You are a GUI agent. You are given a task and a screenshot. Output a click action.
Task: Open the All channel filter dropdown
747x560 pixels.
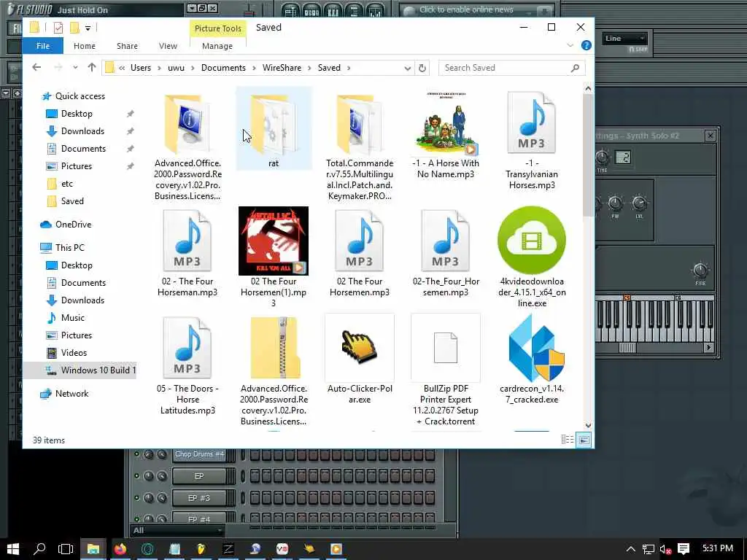[178, 530]
